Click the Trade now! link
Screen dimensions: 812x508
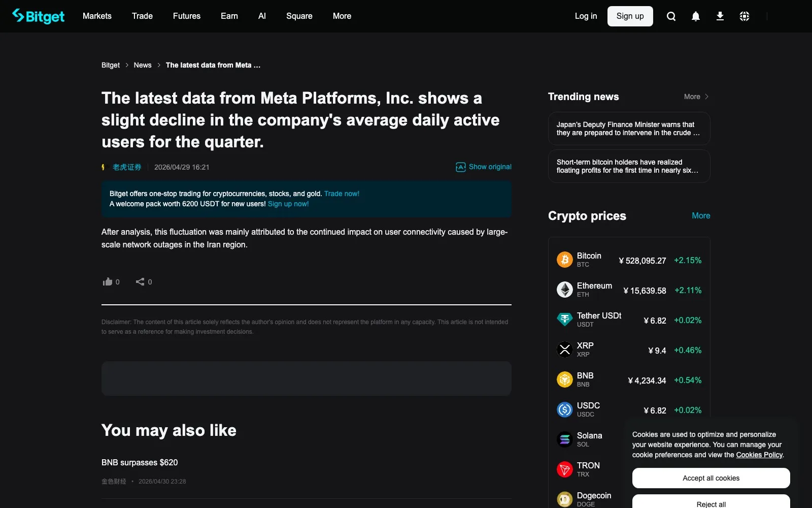(x=342, y=194)
